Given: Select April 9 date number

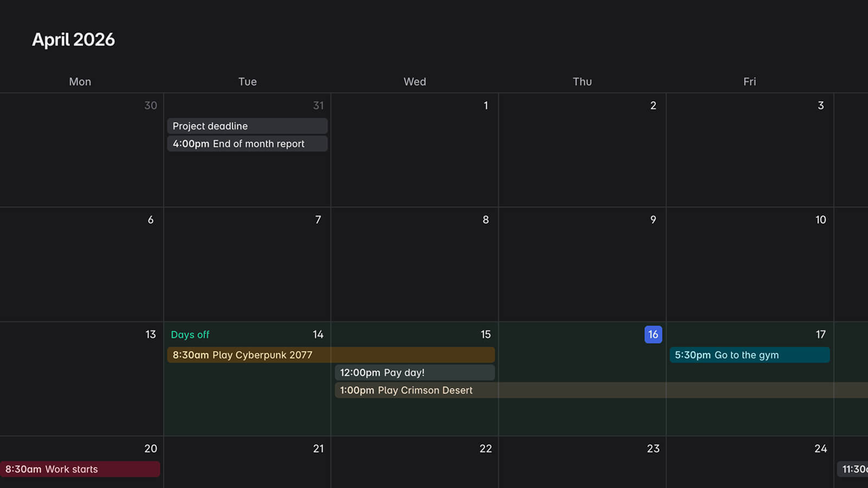Looking at the screenshot, I should click(653, 220).
